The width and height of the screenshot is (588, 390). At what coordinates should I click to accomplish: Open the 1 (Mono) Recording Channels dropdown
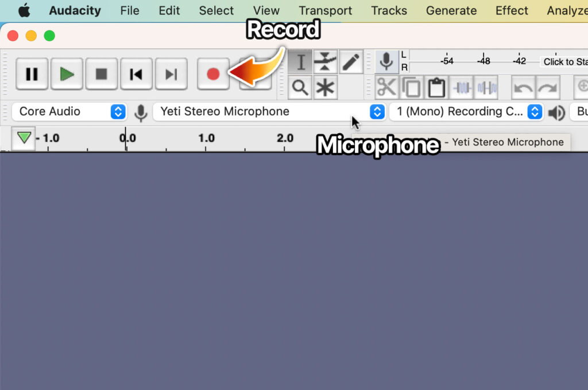tap(466, 111)
